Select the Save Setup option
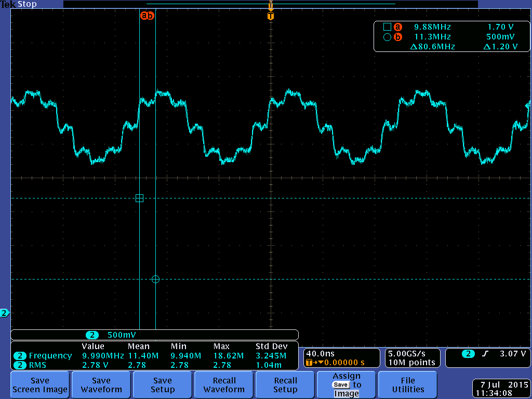This screenshot has height=399, width=532. (x=163, y=385)
